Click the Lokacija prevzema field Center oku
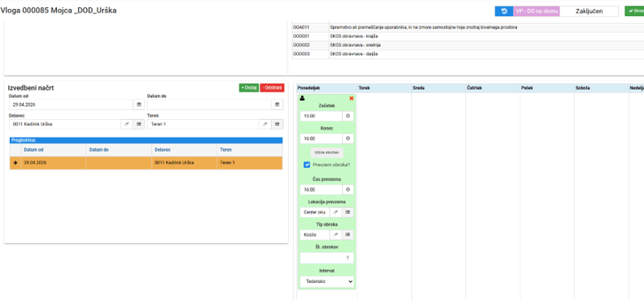Image resolution: width=644 pixels, height=300 pixels. point(315,212)
